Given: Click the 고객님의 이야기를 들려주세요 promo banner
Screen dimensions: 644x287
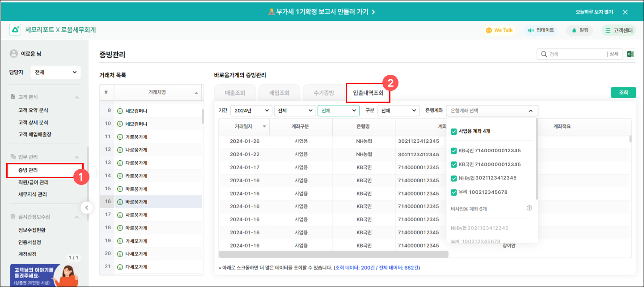Looking at the screenshot, I should click(x=44, y=275).
